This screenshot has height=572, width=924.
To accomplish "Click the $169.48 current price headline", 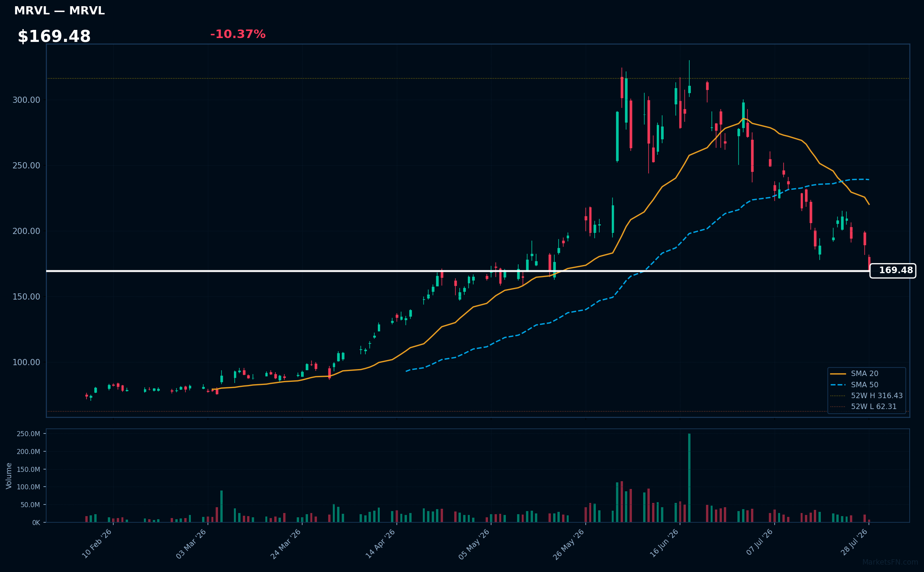I will tap(54, 36).
